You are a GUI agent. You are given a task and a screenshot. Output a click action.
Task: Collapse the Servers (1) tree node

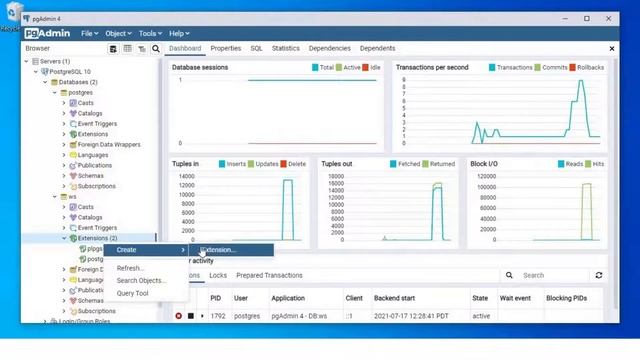[27, 61]
